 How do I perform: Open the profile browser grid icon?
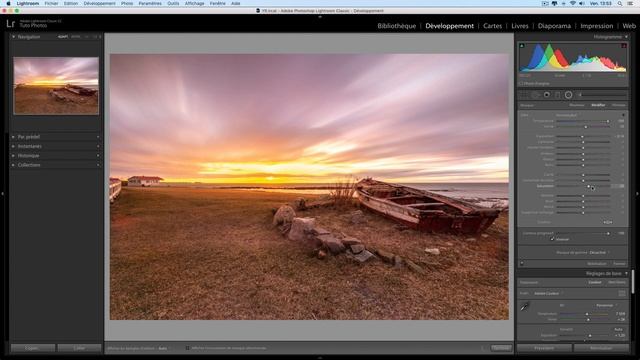[622, 293]
